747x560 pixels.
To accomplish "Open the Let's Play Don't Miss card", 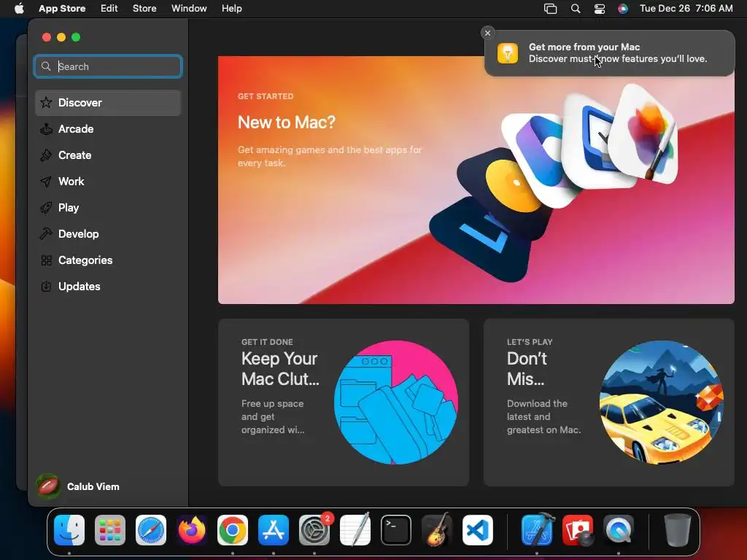I will pyautogui.click(x=609, y=402).
